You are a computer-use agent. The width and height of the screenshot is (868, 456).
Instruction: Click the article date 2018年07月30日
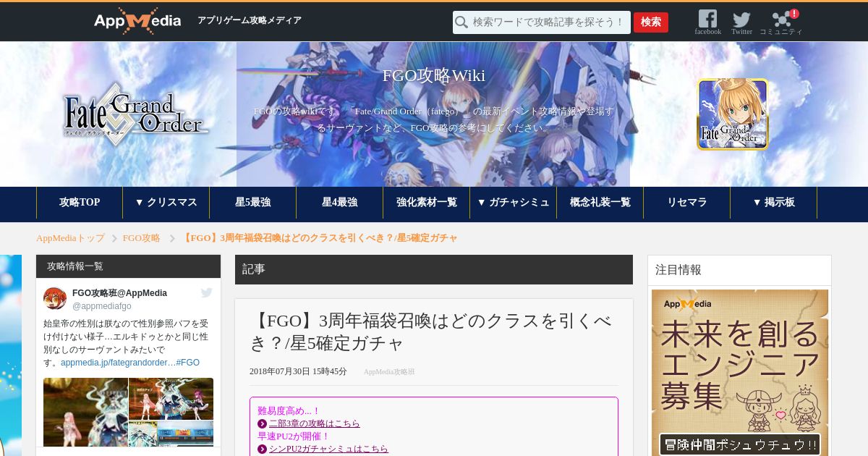(298, 372)
